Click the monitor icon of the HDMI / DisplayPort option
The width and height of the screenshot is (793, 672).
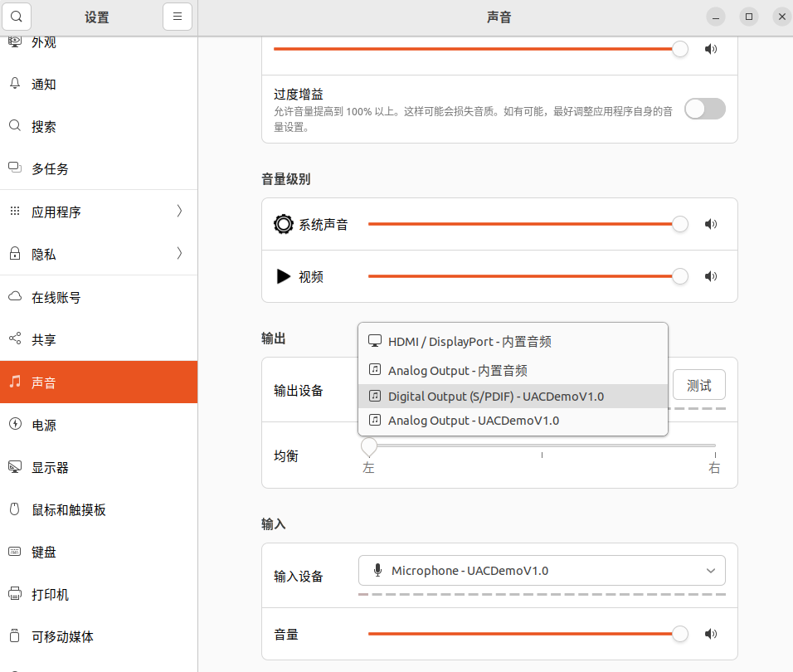pyautogui.click(x=375, y=341)
